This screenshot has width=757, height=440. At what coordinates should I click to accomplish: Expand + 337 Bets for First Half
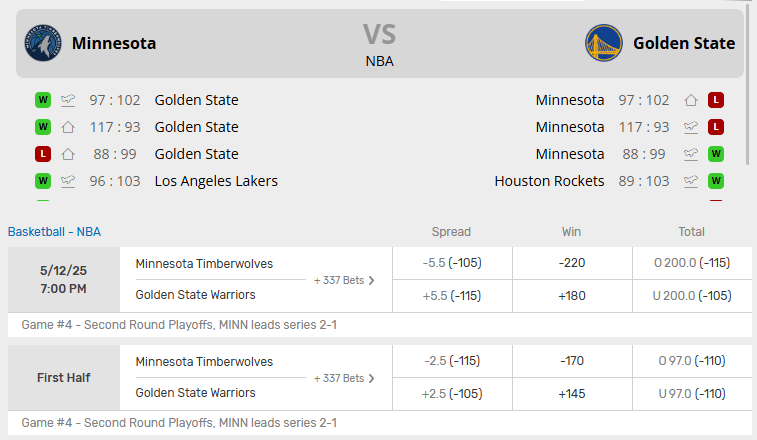[x=344, y=378]
